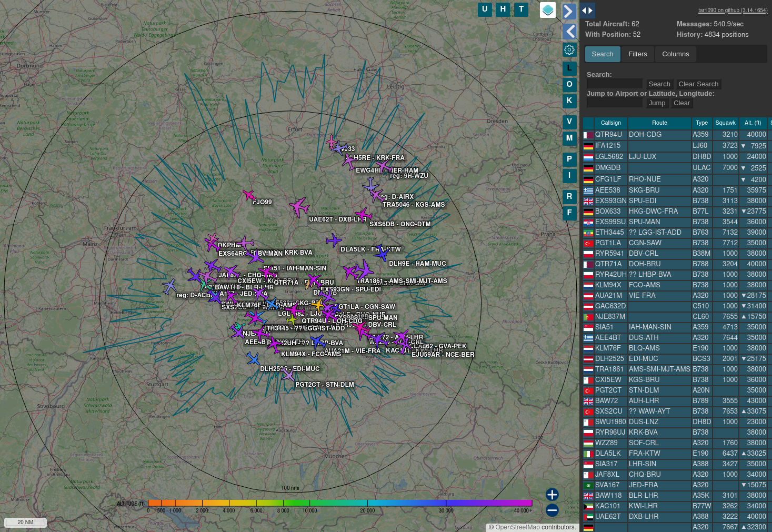Toggle the O map button
The width and height of the screenshot is (772, 532).
(x=569, y=85)
